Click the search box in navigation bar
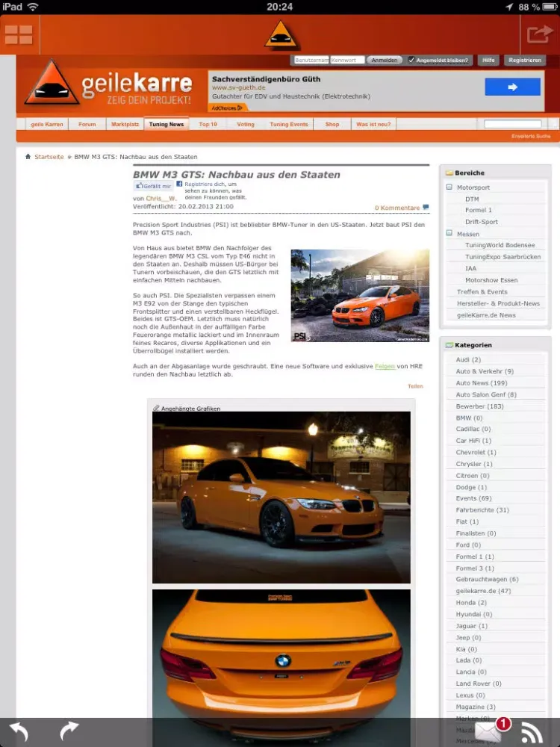Viewport: 560px width, 747px height. coord(512,124)
